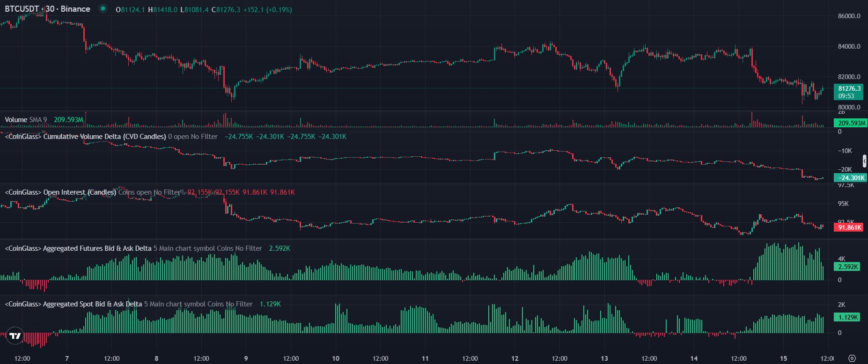This screenshot has width=868, height=364.
Task: Click the green market status dot
Action: click(x=103, y=8)
